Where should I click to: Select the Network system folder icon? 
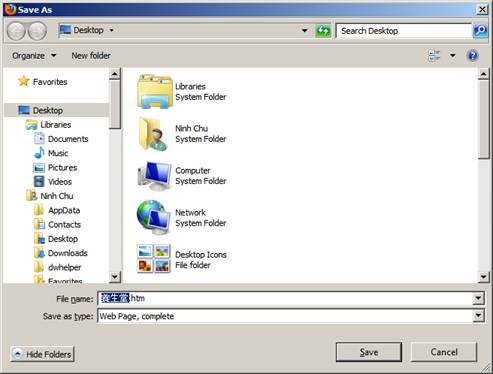pyautogui.click(x=154, y=218)
